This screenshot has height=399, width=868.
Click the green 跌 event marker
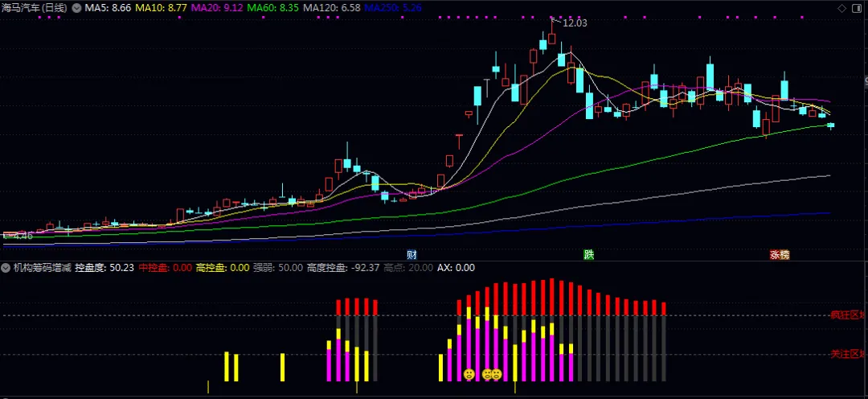[588, 255]
